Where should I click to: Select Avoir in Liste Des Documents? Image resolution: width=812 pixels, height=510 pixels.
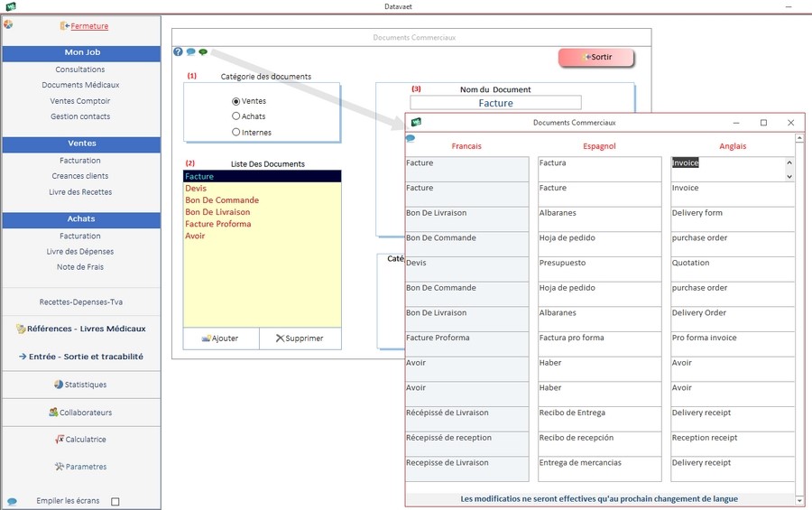[262, 236]
